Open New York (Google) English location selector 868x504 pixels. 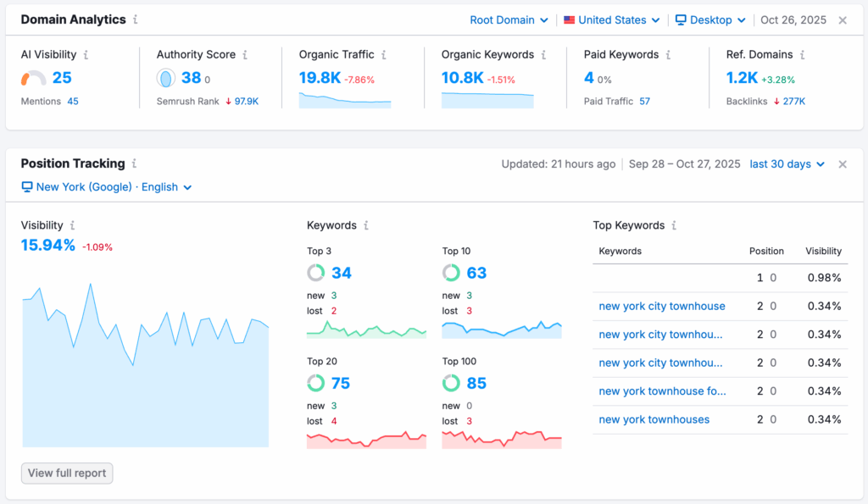tap(107, 187)
